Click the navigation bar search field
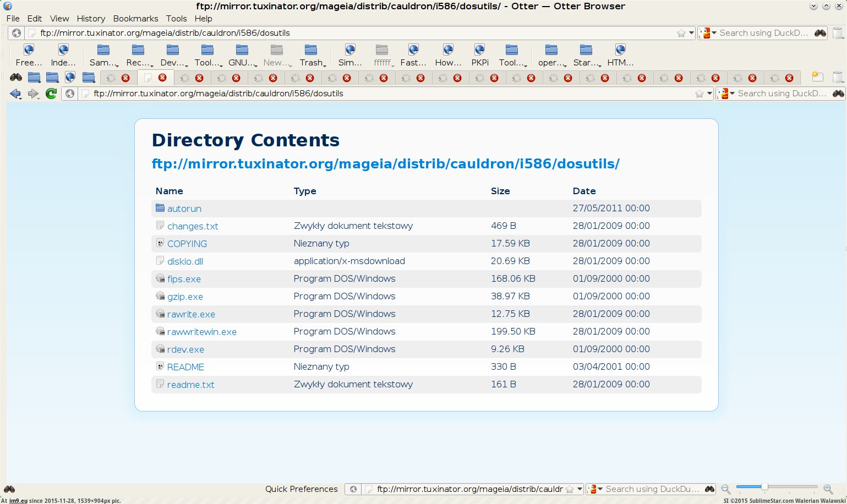Image resolution: width=847 pixels, height=504 pixels. click(784, 94)
